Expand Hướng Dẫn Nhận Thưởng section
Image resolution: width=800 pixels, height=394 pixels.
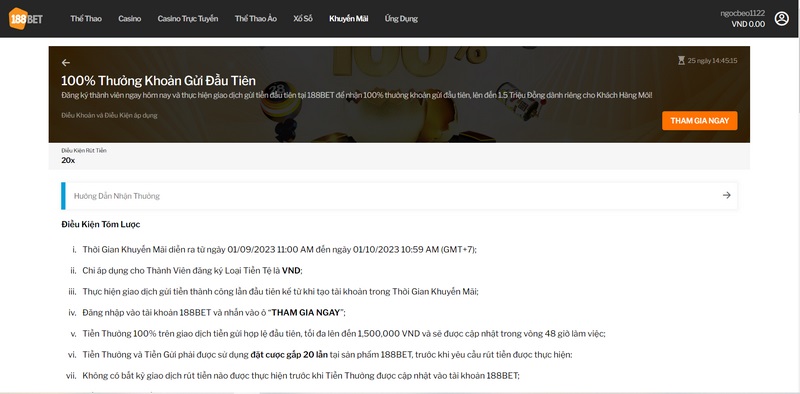pyautogui.click(x=399, y=196)
